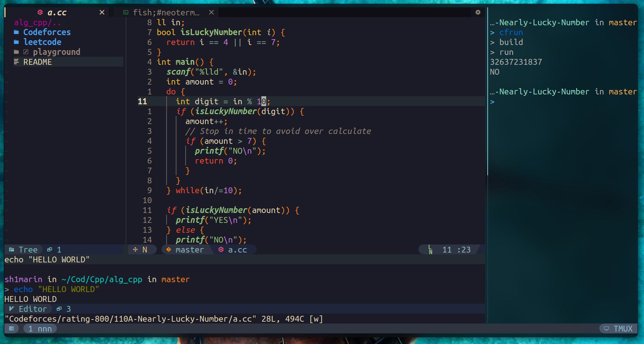
Task: Click the line number LN icon
Action: pyautogui.click(x=431, y=250)
